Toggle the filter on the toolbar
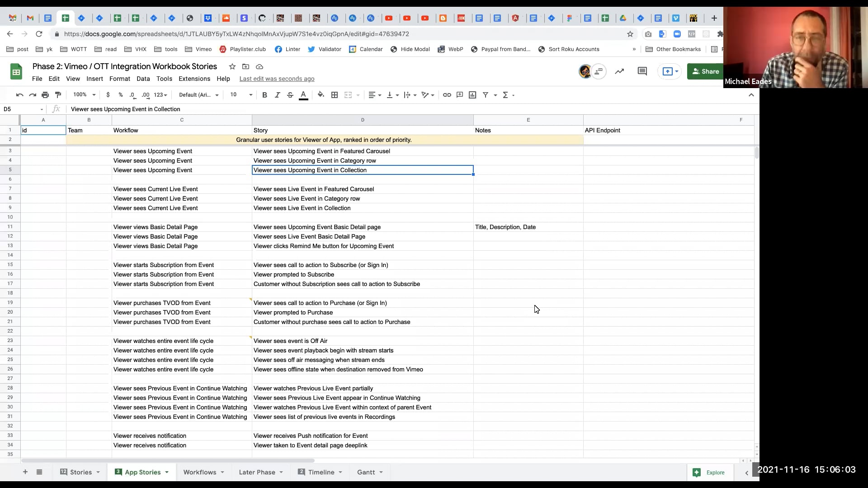 pos(486,95)
